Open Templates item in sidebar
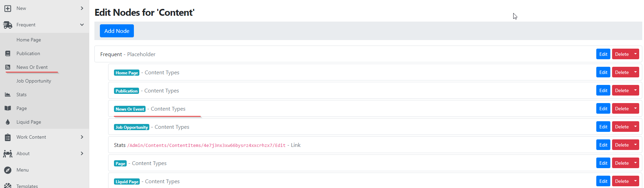 27,186
